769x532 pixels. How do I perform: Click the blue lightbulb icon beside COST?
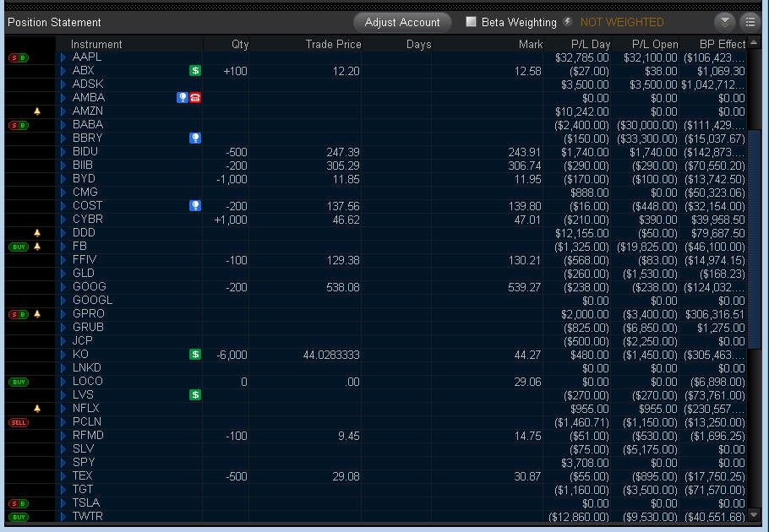195,206
